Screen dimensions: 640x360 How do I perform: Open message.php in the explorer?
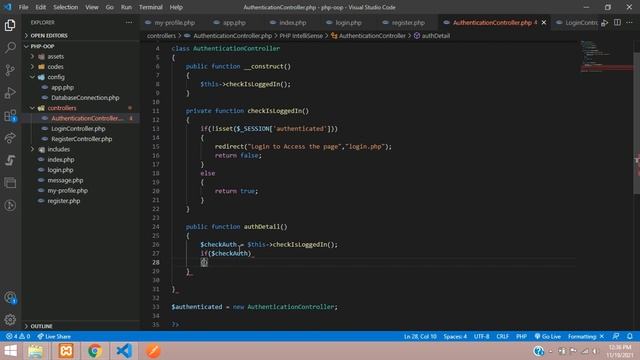pos(65,180)
